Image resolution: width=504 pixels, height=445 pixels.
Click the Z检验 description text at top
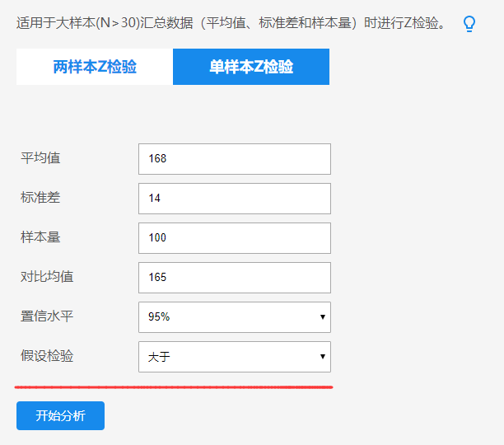(232, 23)
